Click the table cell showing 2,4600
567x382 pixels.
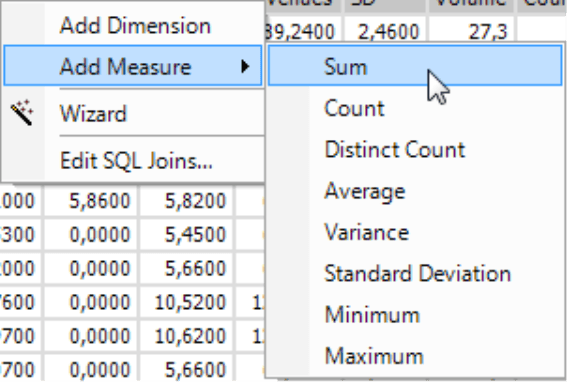[x=385, y=32]
